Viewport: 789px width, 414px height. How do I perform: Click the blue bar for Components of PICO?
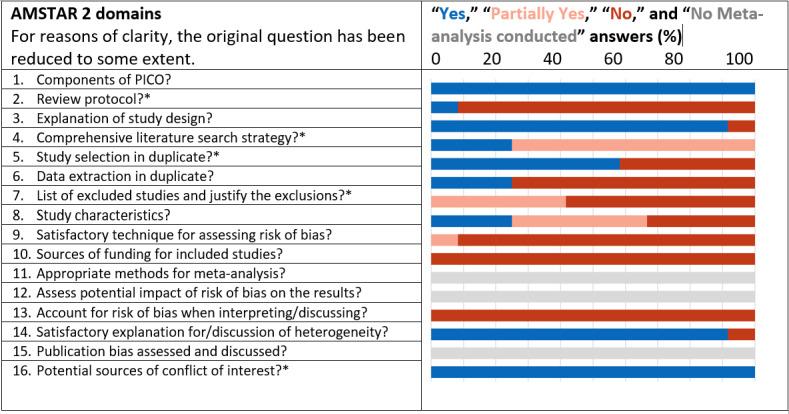593,89
